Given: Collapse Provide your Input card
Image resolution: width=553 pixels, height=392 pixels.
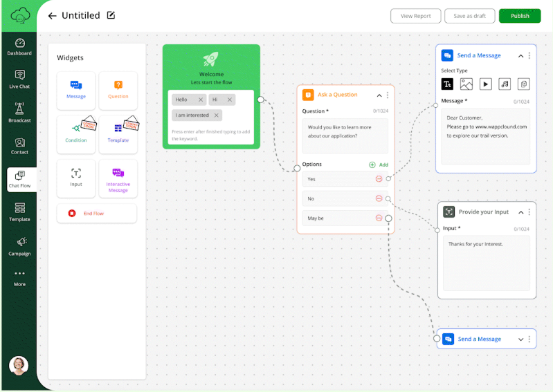Looking at the screenshot, I should coord(521,212).
